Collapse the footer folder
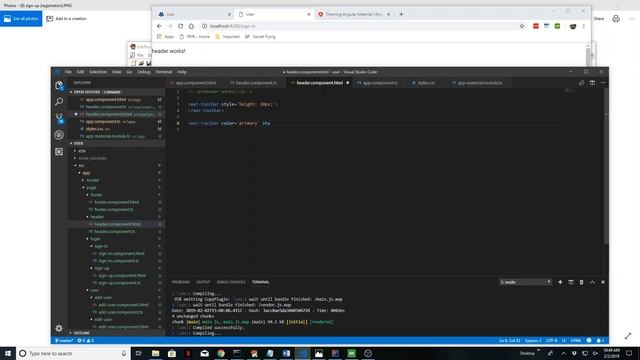The width and height of the screenshot is (640, 360). point(96,195)
